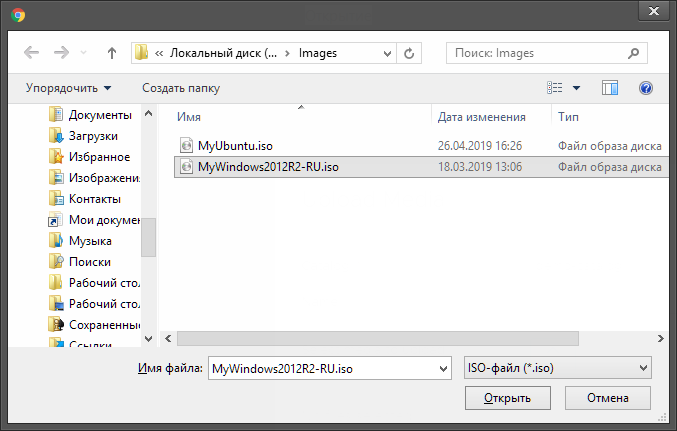Viewport: 677px width, 431px height.
Task: Click the folder icon in address bar
Action: click(141, 53)
